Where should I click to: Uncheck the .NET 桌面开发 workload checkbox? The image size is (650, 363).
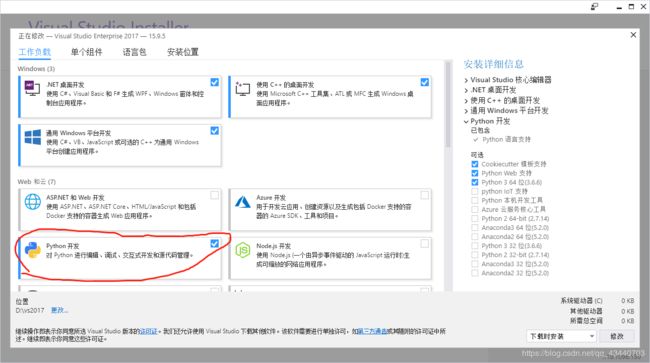tap(214, 82)
